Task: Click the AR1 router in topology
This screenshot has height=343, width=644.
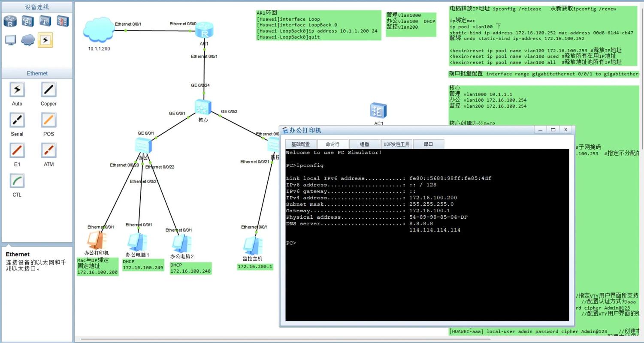Action: point(204,31)
